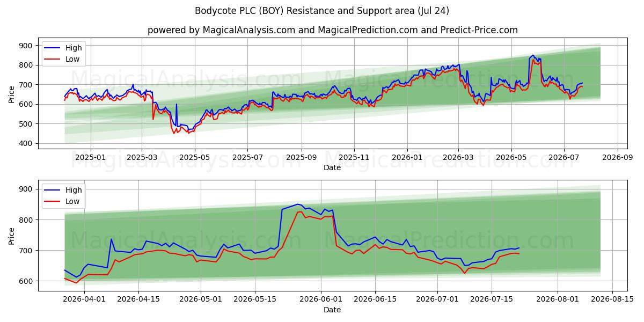Click the '2026-05-15' date label on the lower chart
This screenshot has width=644, height=322.
[255, 299]
